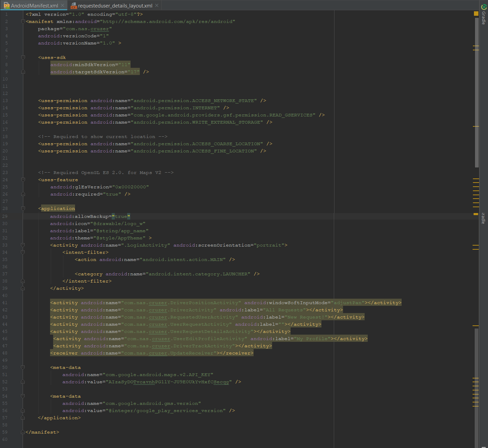Viewport: 488px width, 448px height.
Task: Click the AndroidManifest.xml file icon
Action: 7,5
